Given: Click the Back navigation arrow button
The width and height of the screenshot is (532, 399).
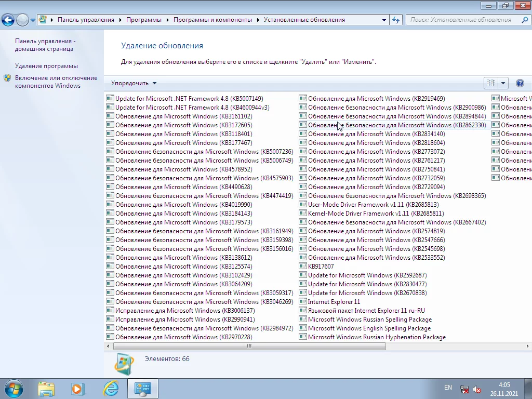Looking at the screenshot, I should click(8, 20).
